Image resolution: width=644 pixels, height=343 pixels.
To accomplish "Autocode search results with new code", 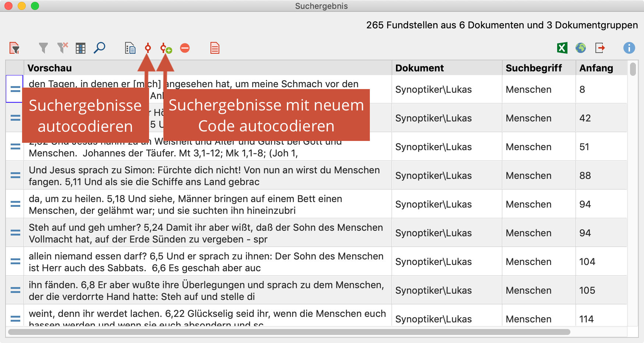I will pyautogui.click(x=166, y=48).
